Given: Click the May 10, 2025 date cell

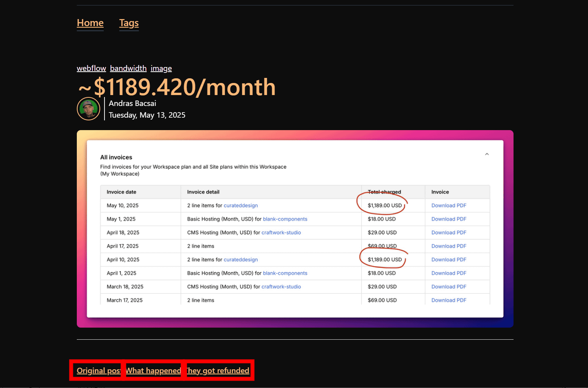Looking at the screenshot, I should tap(122, 205).
